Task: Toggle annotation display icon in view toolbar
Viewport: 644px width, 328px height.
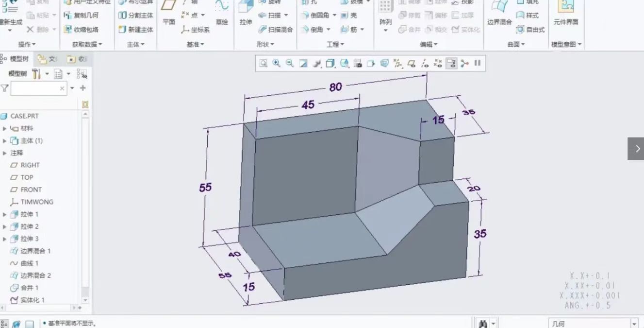Action: coord(451,63)
